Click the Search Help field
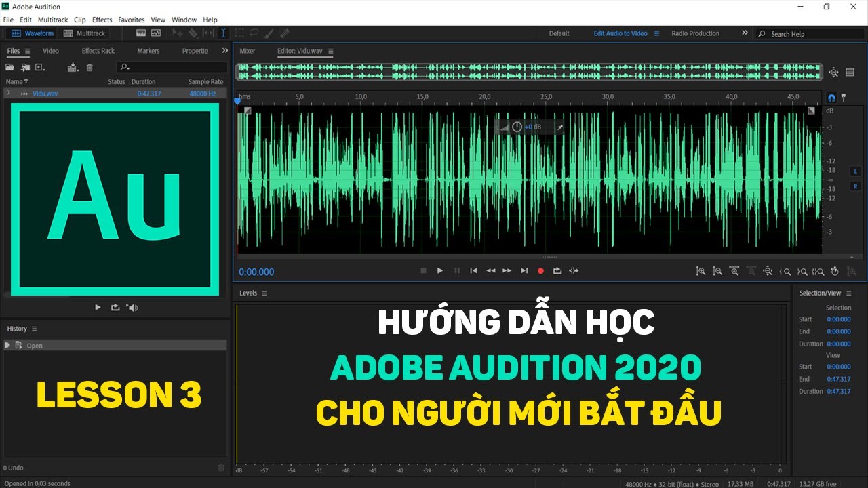The width and height of the screenshot is (868, 488). coord(811,34)
